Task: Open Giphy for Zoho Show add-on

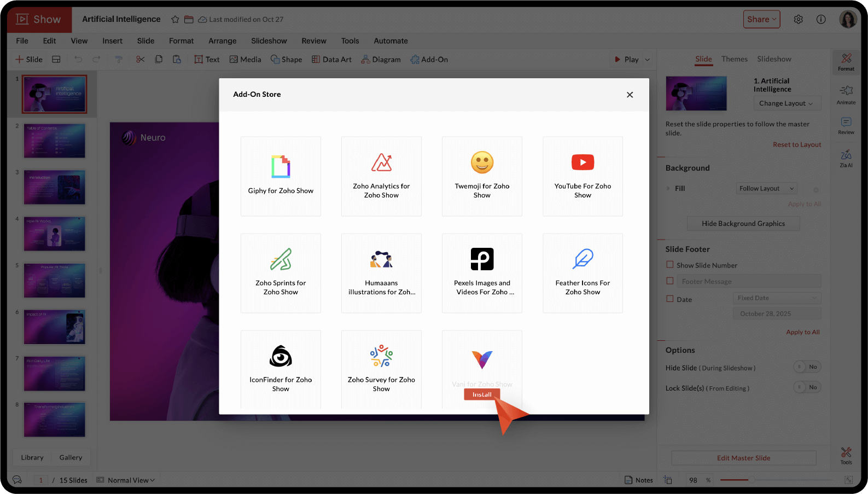Action: [281, 176]
